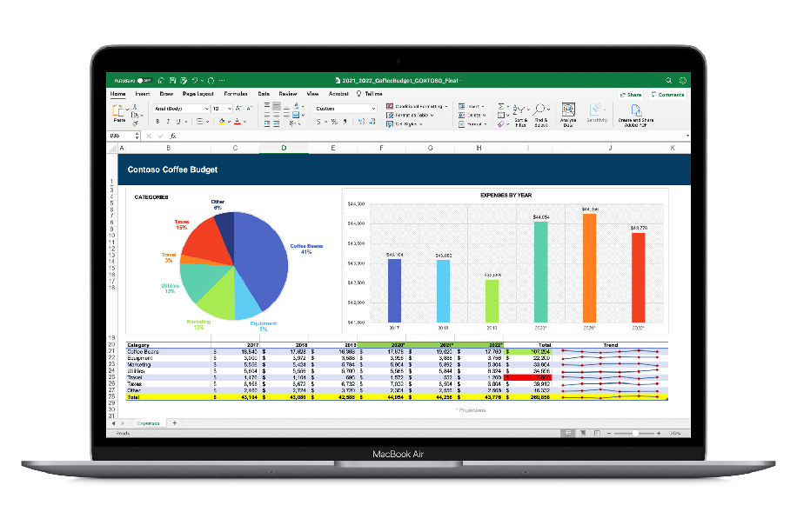
Task: Open the Delete cells dropdown
Action: 472,116
